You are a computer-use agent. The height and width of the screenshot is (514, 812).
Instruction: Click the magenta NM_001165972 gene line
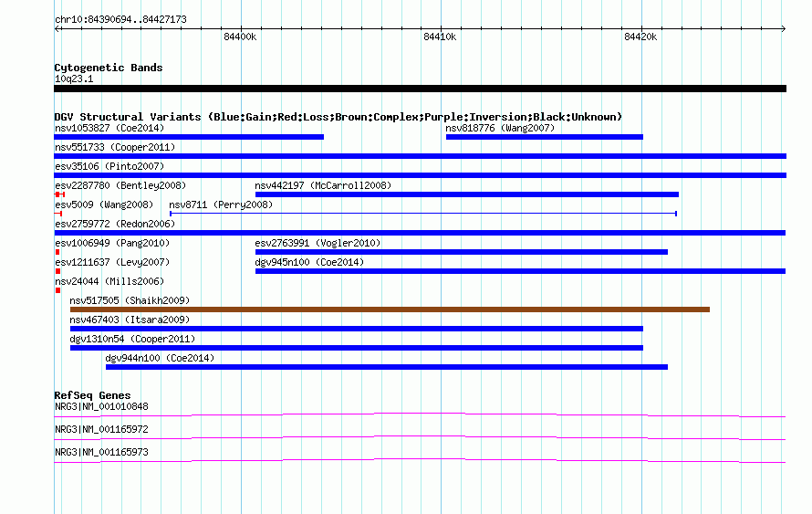(x=420, y=438)
